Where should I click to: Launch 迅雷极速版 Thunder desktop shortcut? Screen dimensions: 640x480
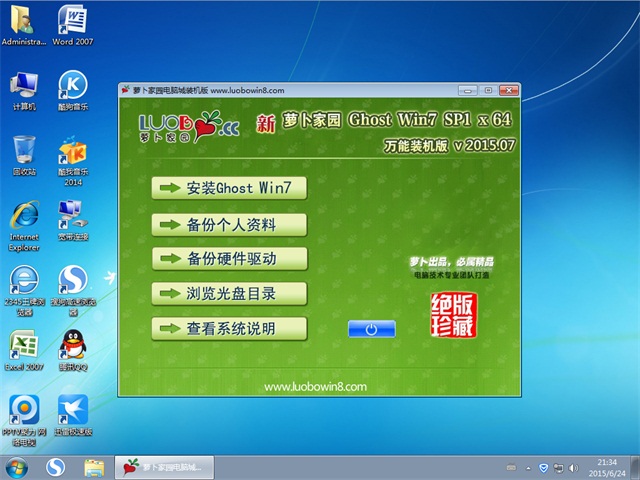click(x=73, y=415)
